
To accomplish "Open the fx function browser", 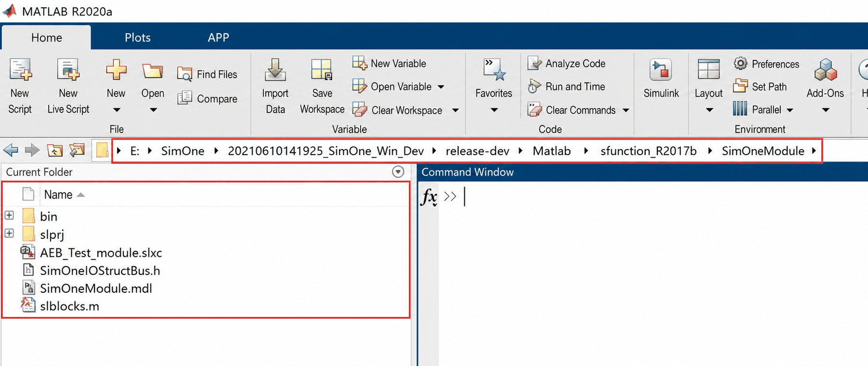I will (x=429, y=197).
